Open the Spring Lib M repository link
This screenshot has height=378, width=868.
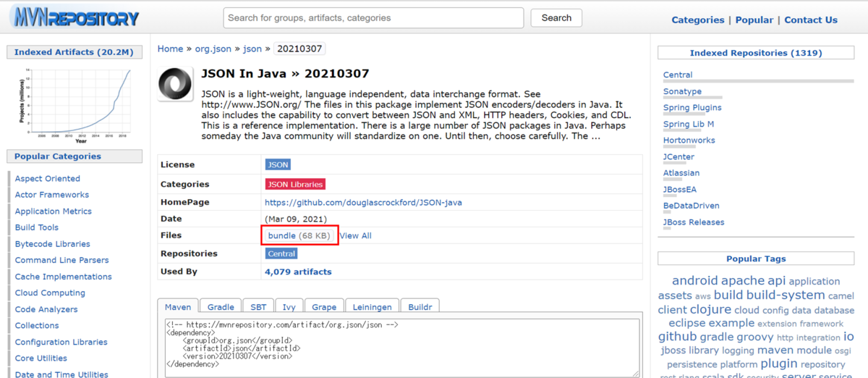tap(689, 124)
